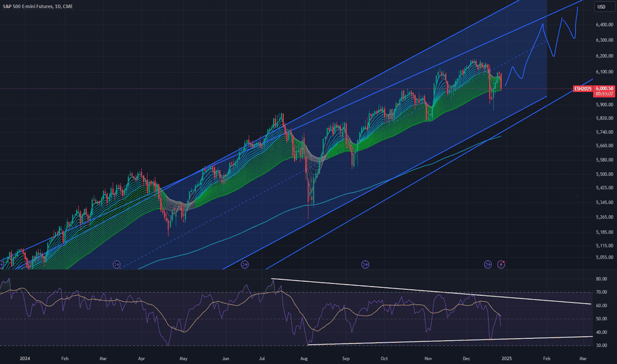The width and height of the screenshot is (617, 364).
Task: Click the 6,300.00 price axis label
Action: click(x=604, y=40)
